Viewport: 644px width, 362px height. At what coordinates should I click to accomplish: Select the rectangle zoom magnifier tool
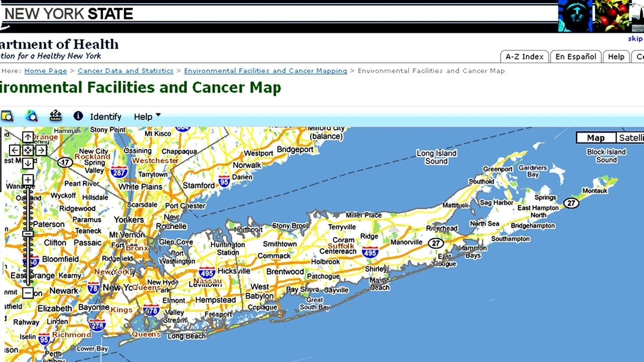coord(7,116)
